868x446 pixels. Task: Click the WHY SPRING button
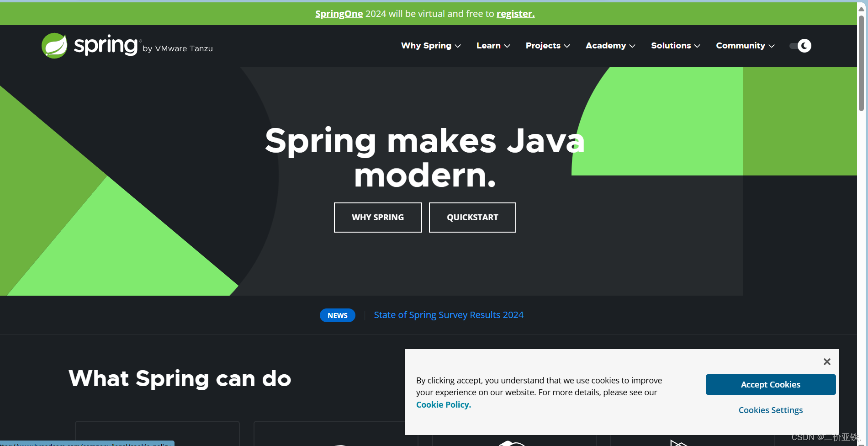pyautogui.click(x=378, y=218)
